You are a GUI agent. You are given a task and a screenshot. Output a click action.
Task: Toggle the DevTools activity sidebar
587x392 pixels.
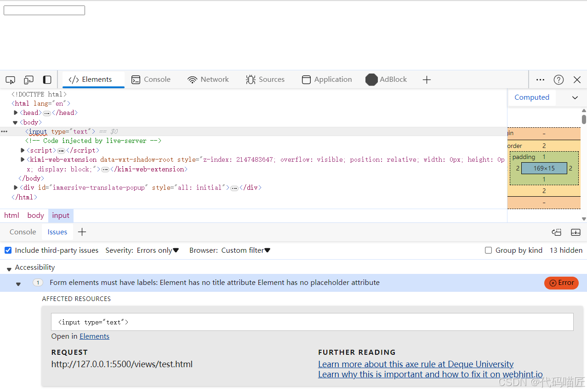pos(47,80)
